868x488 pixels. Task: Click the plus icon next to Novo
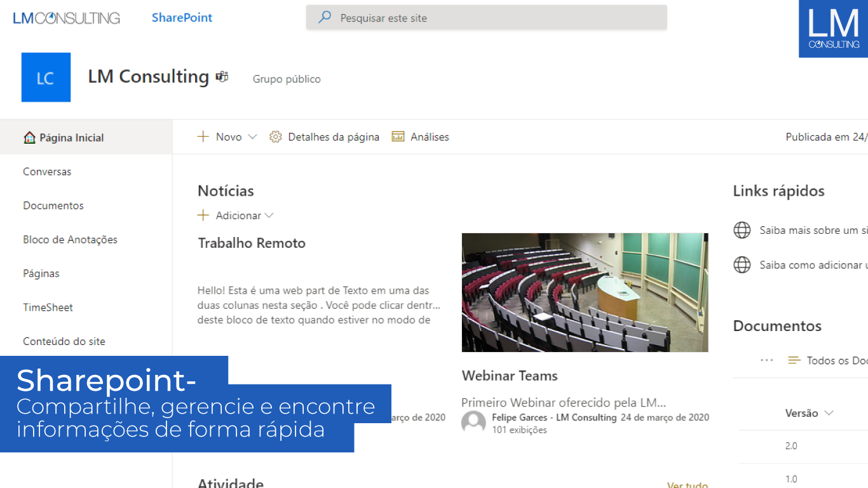click(x=203, y=137)
